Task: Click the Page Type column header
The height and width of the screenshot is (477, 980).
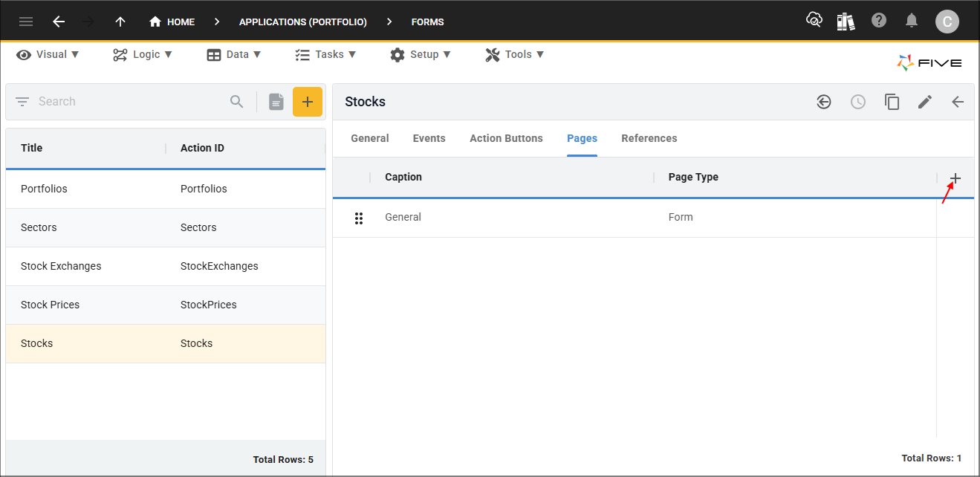Action: 693,177
